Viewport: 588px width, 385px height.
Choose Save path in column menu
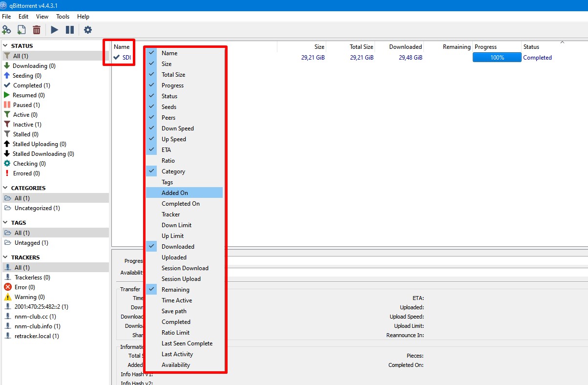click(184, 311)
